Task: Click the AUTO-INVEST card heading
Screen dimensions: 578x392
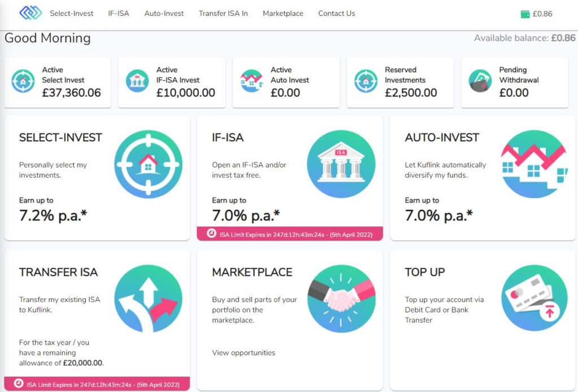Action: click(442, 138)
